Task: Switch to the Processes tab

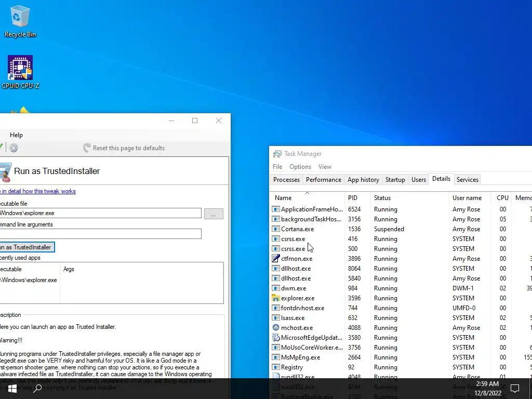Action: tap(286, 180)
